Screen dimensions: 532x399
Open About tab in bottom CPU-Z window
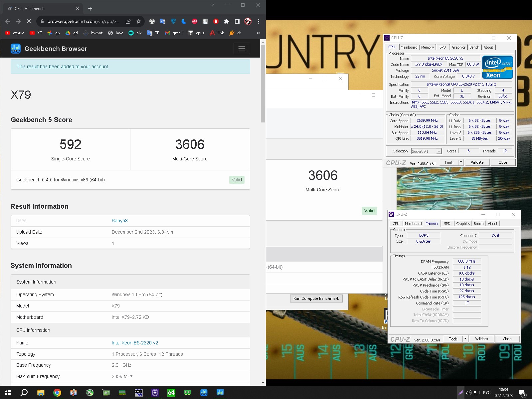tap(493, 224)
